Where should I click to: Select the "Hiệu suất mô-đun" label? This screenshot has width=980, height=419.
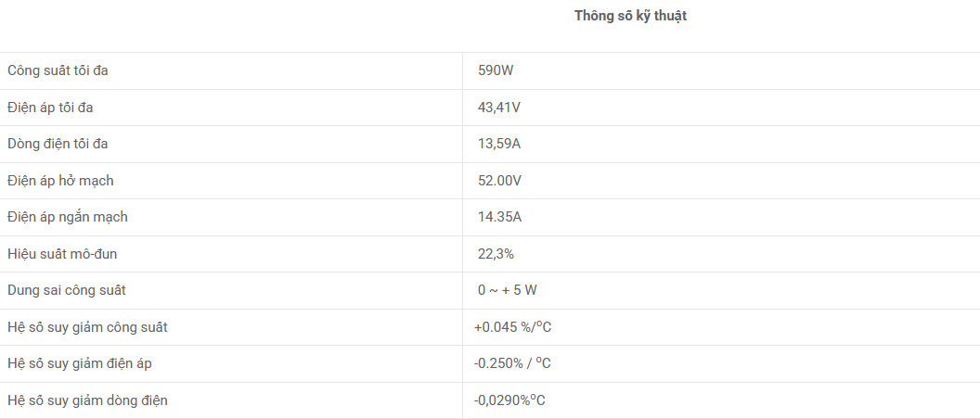pyautogui.click(x=62, y=254)
